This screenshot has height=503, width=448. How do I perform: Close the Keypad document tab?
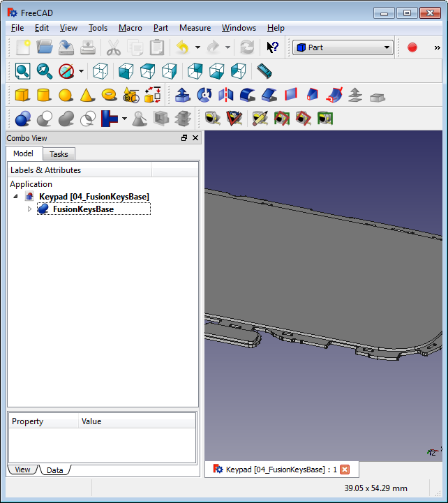coord(345,470)
